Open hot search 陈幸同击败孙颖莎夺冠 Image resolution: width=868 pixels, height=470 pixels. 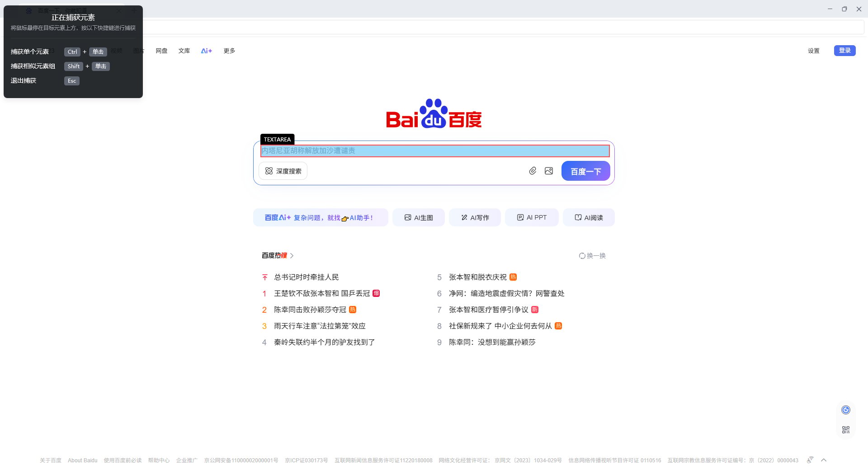[x=310, y=310]
